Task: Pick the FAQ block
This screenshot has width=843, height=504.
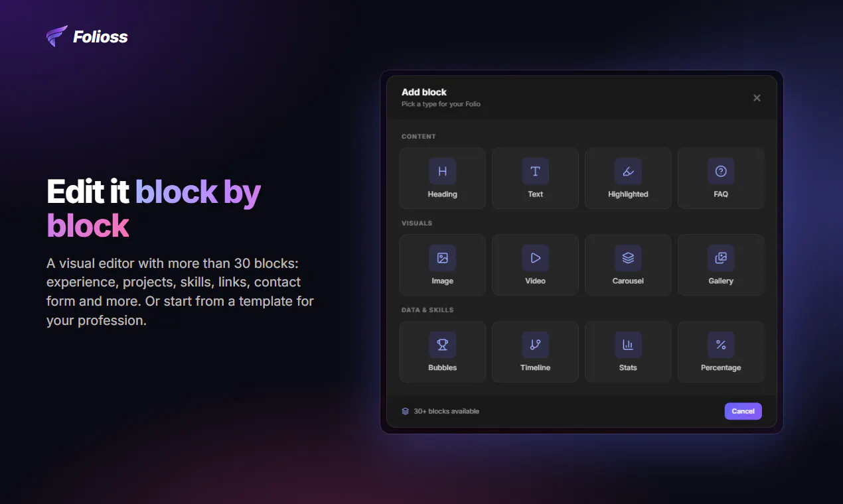Action: tap(721, 178)
